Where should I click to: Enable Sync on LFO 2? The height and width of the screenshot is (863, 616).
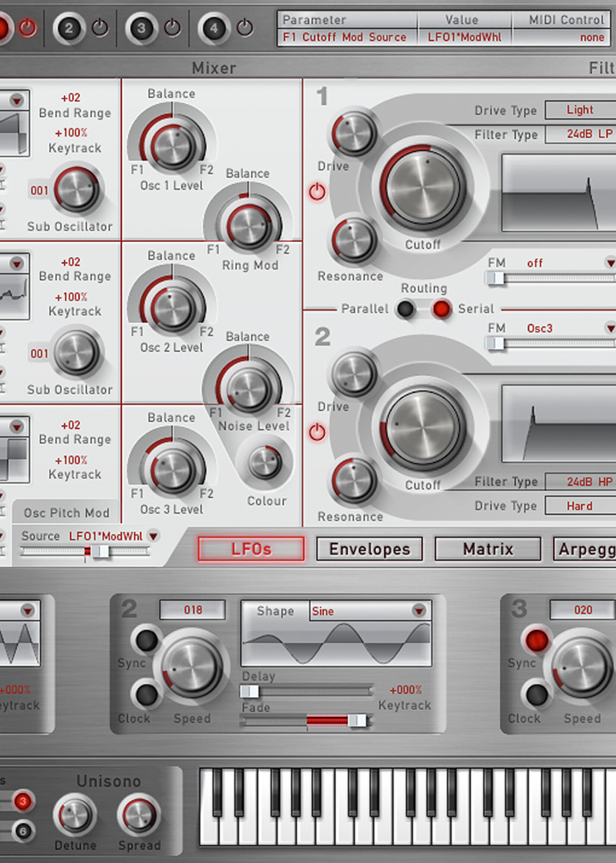pyautogui.click(x=147, y=640)
